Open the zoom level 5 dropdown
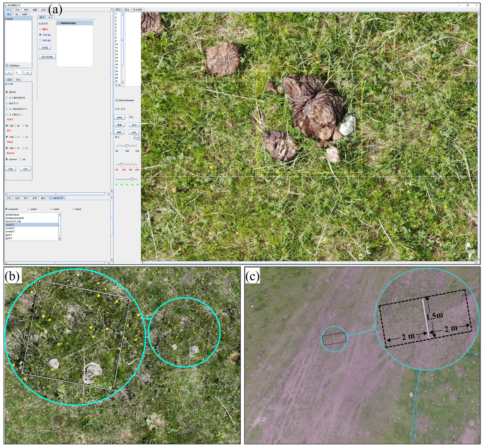The height and width of the screenshot is (448, 484). click(138, 138)
